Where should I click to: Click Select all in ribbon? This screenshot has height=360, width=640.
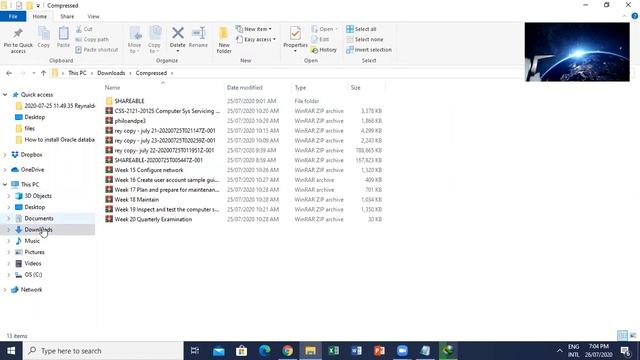coord(361,29)
